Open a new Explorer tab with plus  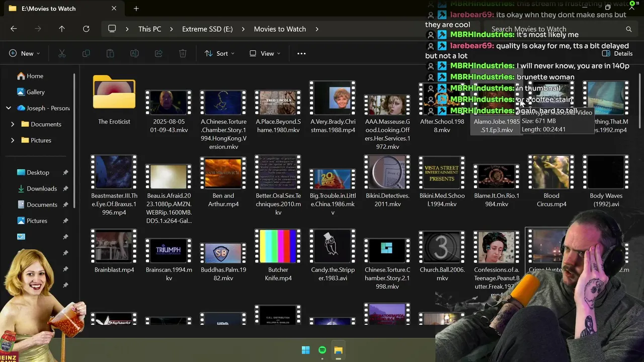click(x=136, y=9)
